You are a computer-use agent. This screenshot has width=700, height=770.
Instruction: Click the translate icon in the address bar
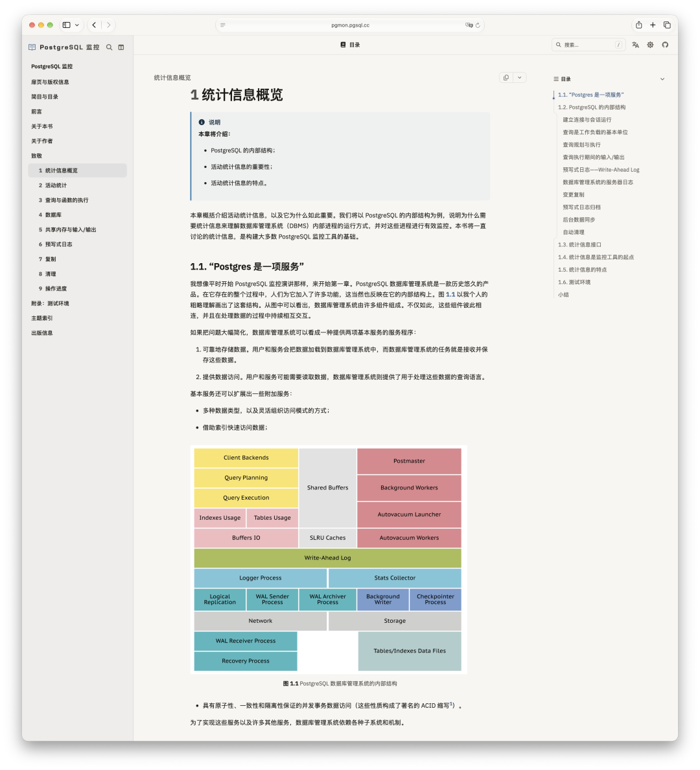469,25
